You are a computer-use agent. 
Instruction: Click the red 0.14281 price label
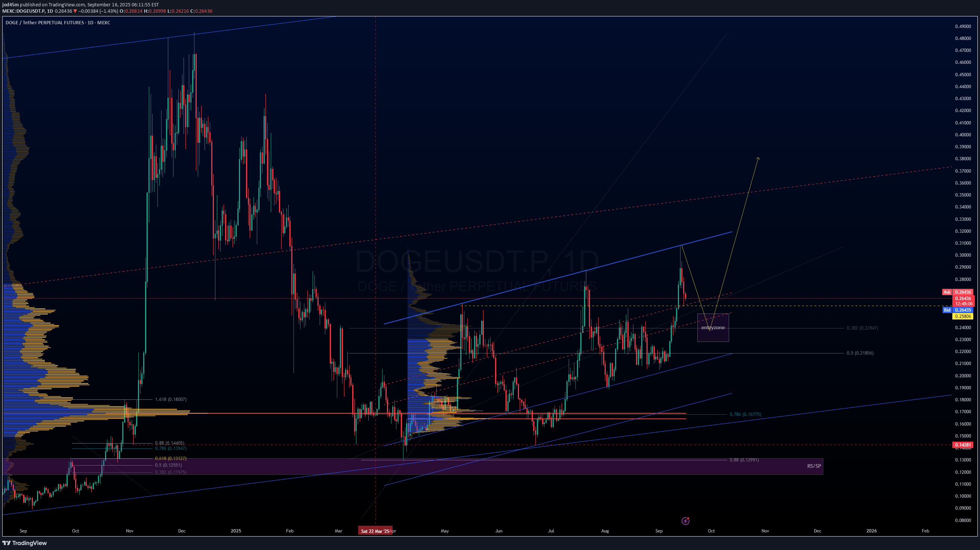(962, 445)
